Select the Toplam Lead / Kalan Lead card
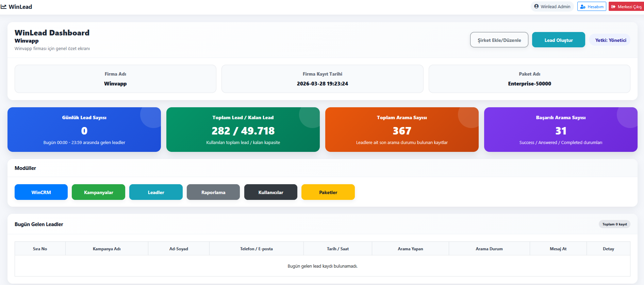The height and width of the screenshot is (285, 644). point(243,129)
